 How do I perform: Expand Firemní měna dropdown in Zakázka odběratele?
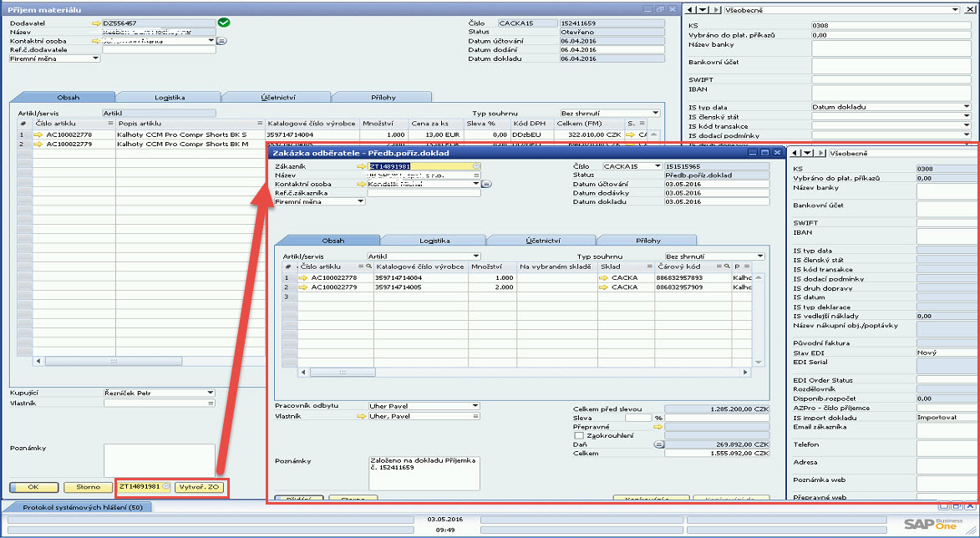(x=361, y=202)
